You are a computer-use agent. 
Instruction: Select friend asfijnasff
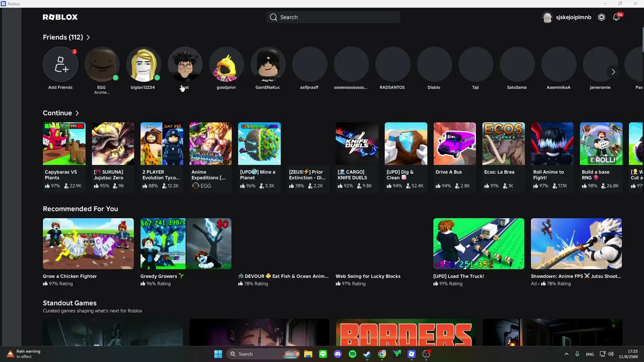[309, 65]
